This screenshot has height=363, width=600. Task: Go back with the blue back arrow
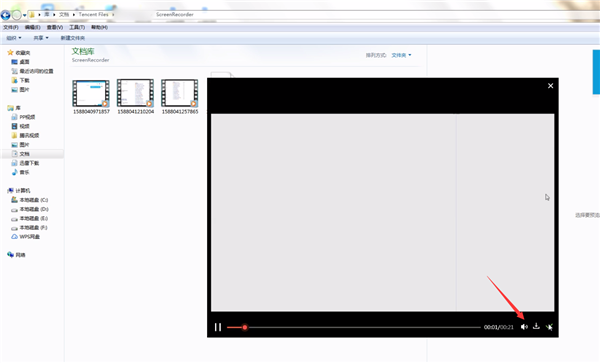click(5, 15)
